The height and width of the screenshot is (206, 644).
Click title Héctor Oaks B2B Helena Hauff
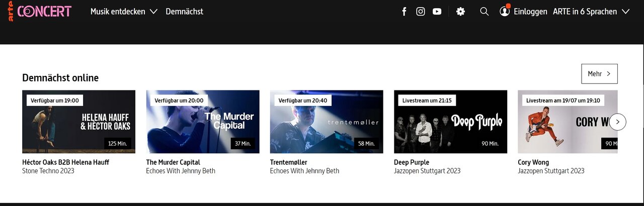(x=65, y=162)
